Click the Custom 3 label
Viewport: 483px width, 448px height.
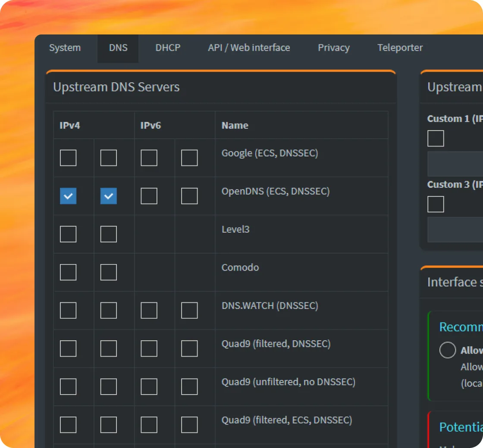point(455,185)
